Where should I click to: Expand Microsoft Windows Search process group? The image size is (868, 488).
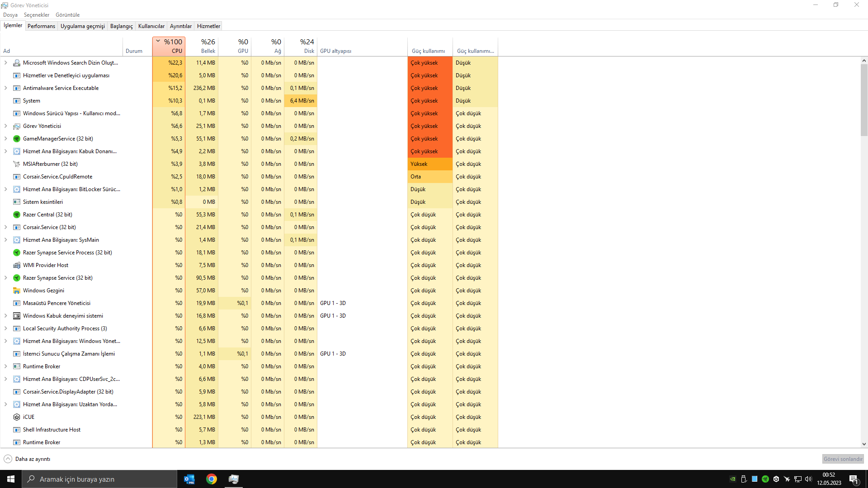5,63
